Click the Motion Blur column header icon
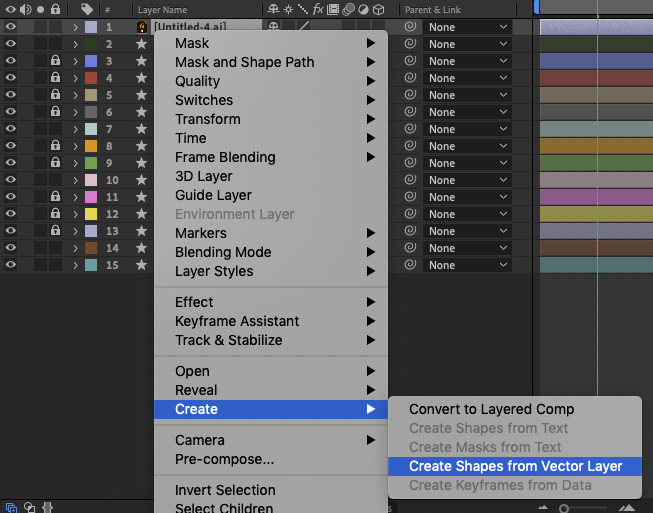 pyautogui.click(x=347, y=9)
